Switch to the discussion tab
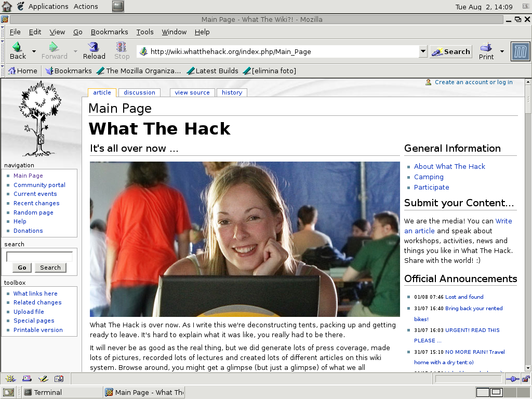 139,92
